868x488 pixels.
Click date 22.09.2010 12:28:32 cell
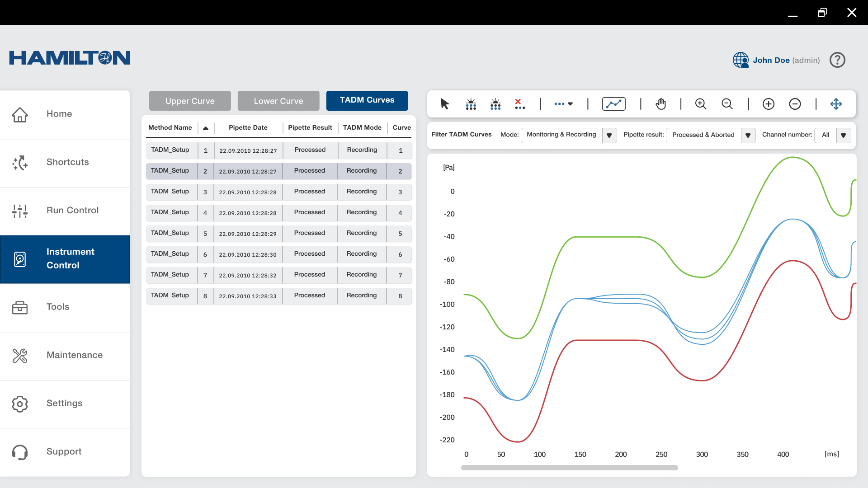[x=248, y=275]
